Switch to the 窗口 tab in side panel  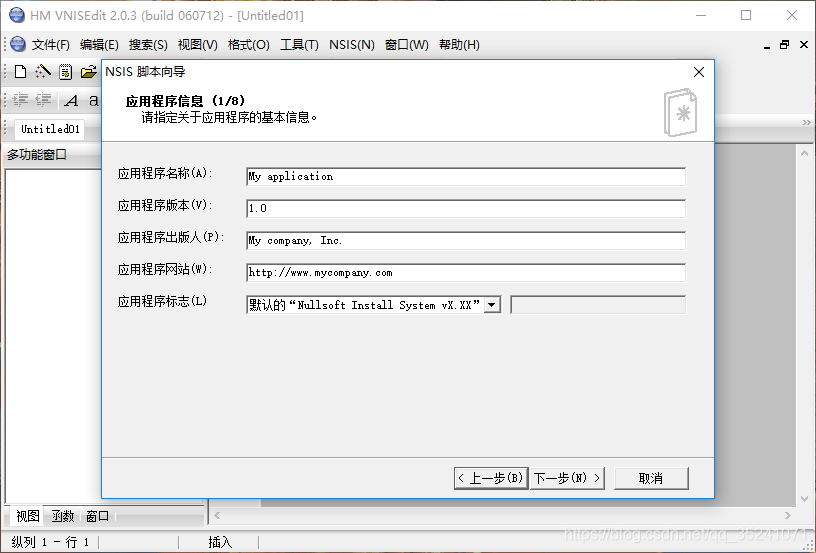[97, 516]
